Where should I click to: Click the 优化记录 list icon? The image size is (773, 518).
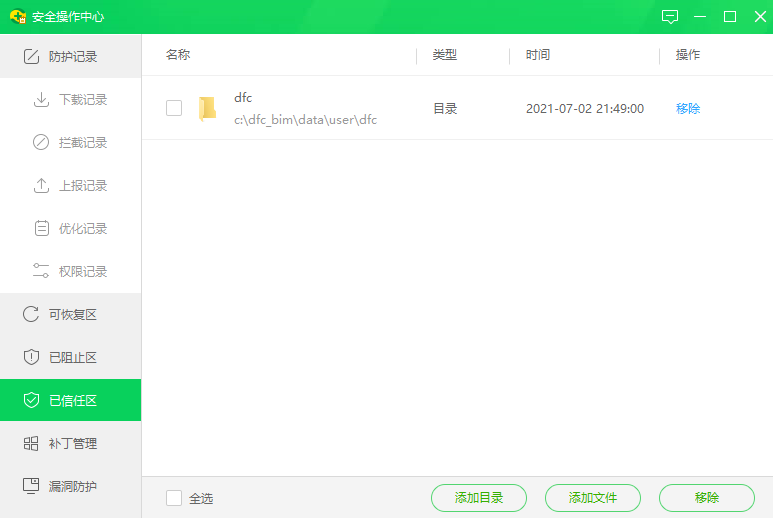(41, 229)
